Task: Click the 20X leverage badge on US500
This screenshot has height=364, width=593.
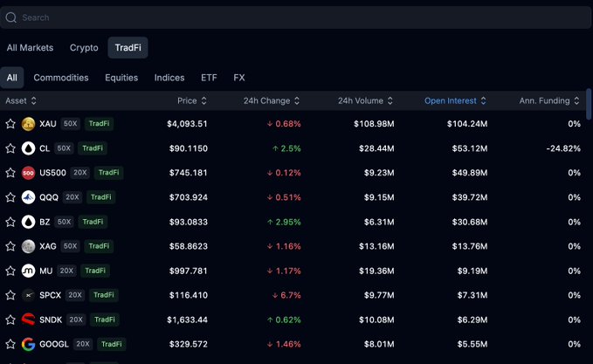Action: click(x=80, y=173)
